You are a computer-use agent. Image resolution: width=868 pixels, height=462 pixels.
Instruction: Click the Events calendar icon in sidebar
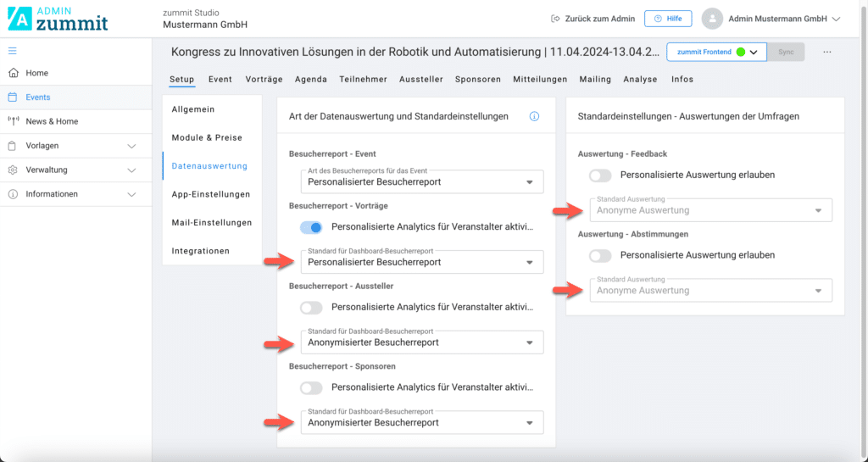[13, 97]
